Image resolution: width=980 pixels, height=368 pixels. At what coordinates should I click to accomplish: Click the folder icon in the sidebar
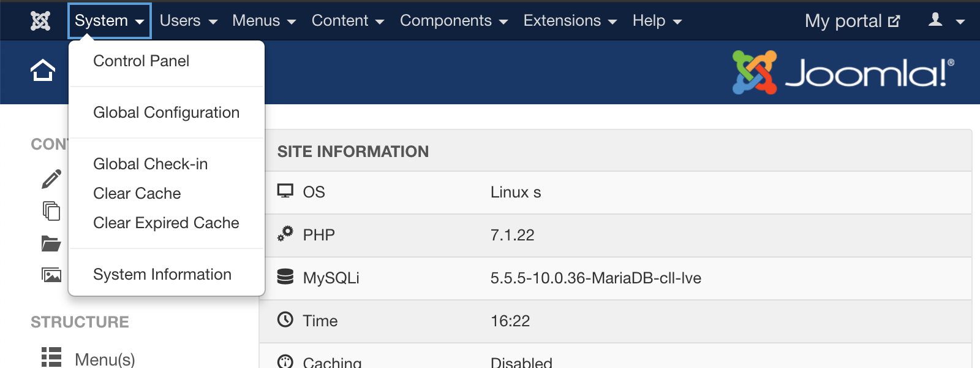tap(51, 243)
